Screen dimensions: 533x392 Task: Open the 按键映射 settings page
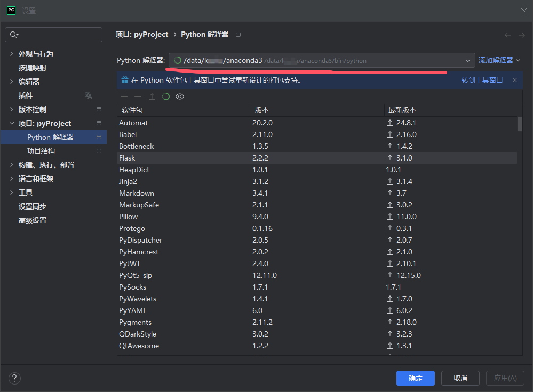(x=33, y=68)
